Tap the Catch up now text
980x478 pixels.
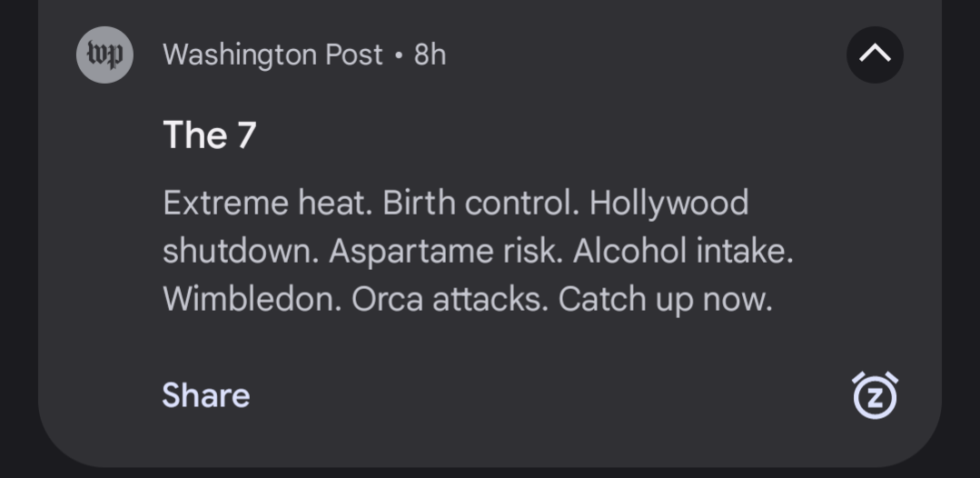click(666, 300)
